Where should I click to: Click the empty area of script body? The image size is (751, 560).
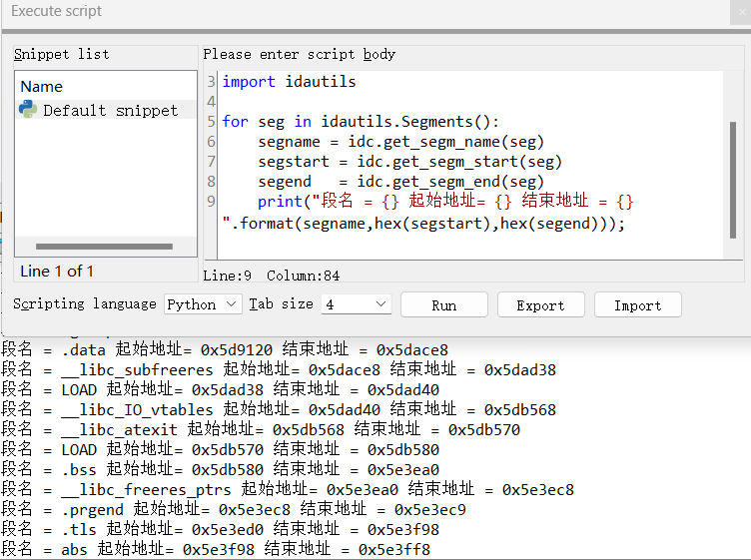pos(469,247)
